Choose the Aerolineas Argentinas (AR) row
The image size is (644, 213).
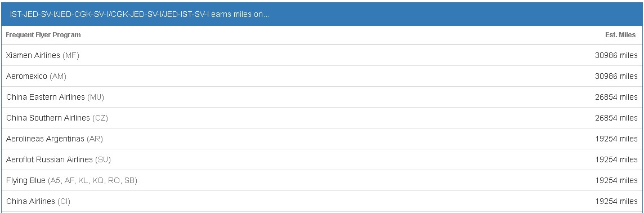coord(321,139)
